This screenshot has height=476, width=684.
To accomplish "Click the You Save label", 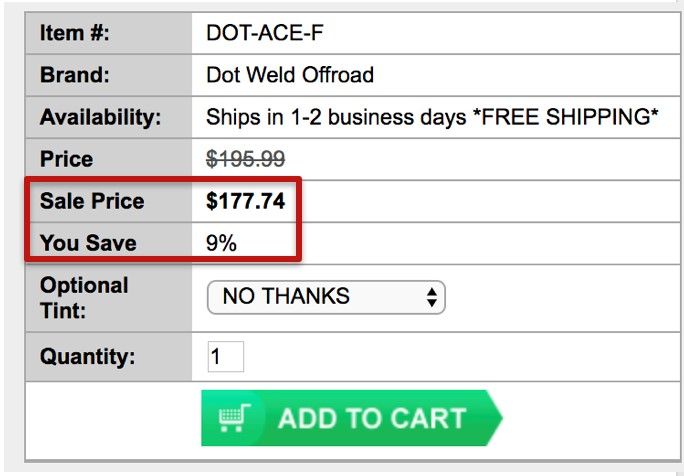I will click(x=88, y=243).
